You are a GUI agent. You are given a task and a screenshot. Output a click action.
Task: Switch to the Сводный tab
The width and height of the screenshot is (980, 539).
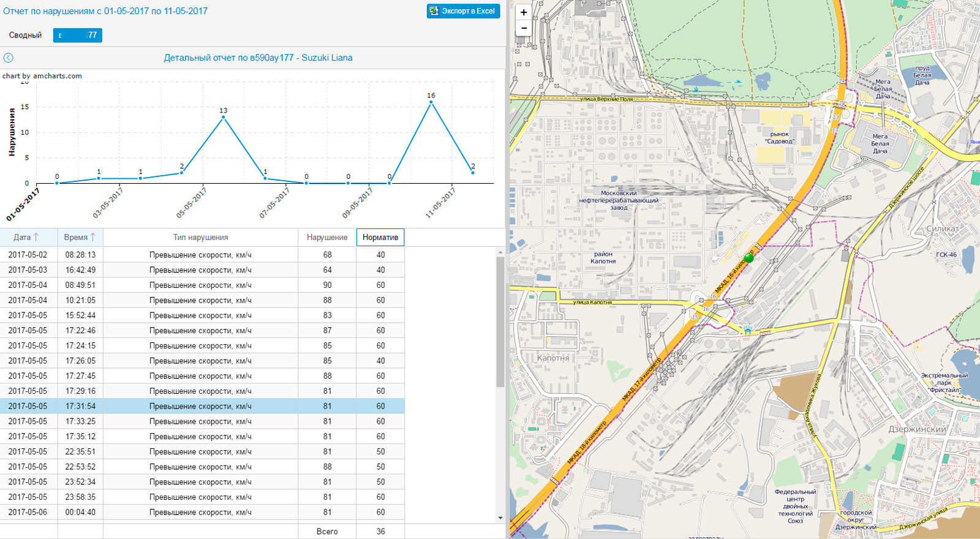click(x=25, y=36)
